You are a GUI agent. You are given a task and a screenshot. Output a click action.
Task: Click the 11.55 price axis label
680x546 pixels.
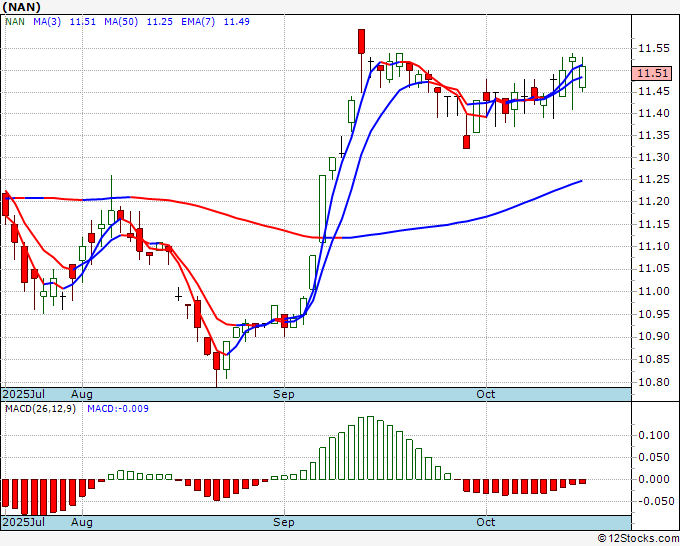coord(654,48)
